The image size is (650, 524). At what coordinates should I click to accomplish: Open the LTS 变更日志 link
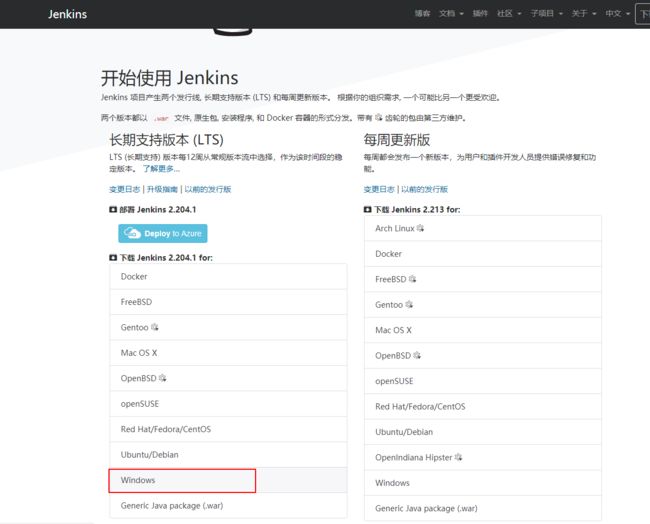(x=124, y=189)
